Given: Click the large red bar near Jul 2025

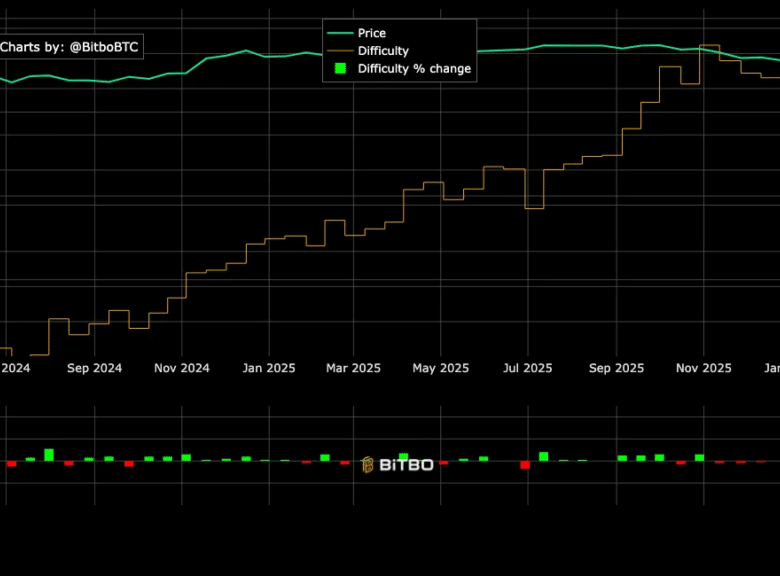Looking at the screenshot, I should [525, 465].
